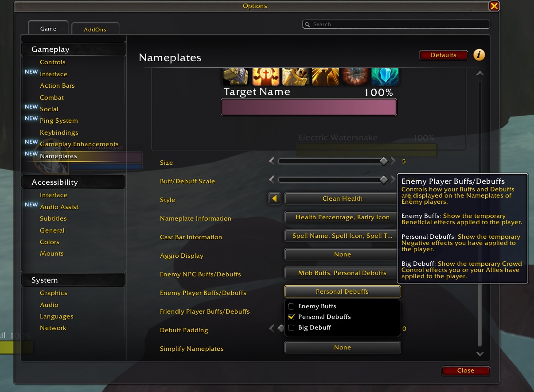
Task: Enable the Big Debuff checkbox
Action: 291,327
